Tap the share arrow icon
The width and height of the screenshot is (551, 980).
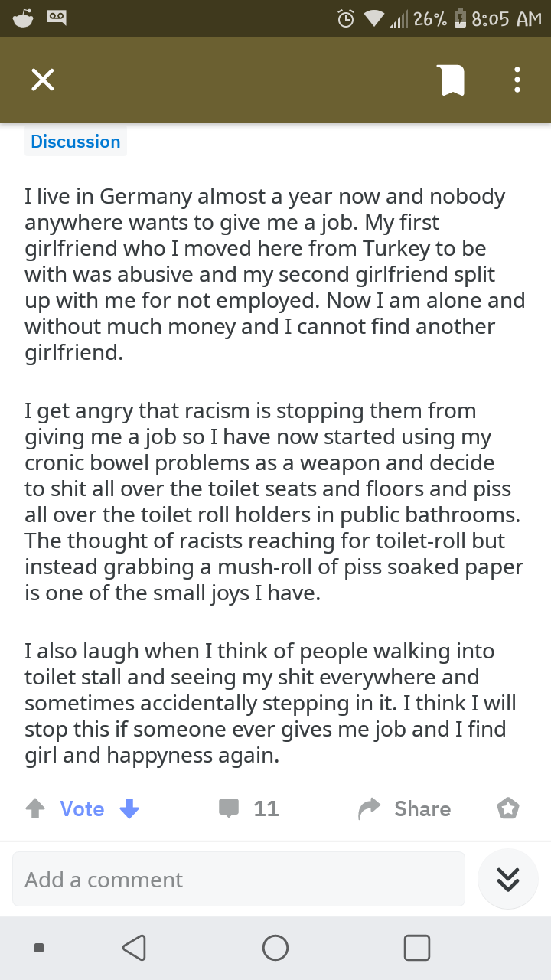[370, 809]
